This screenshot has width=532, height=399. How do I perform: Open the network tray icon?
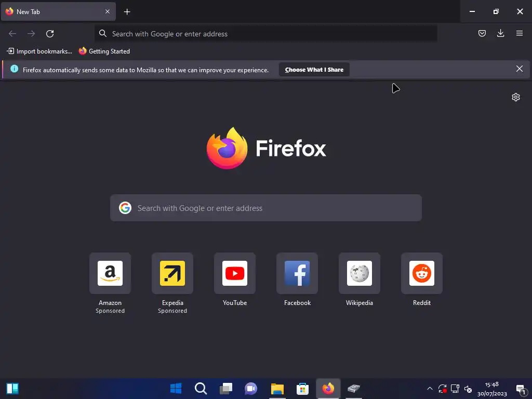pyautogui.click(x=455, y=389)
